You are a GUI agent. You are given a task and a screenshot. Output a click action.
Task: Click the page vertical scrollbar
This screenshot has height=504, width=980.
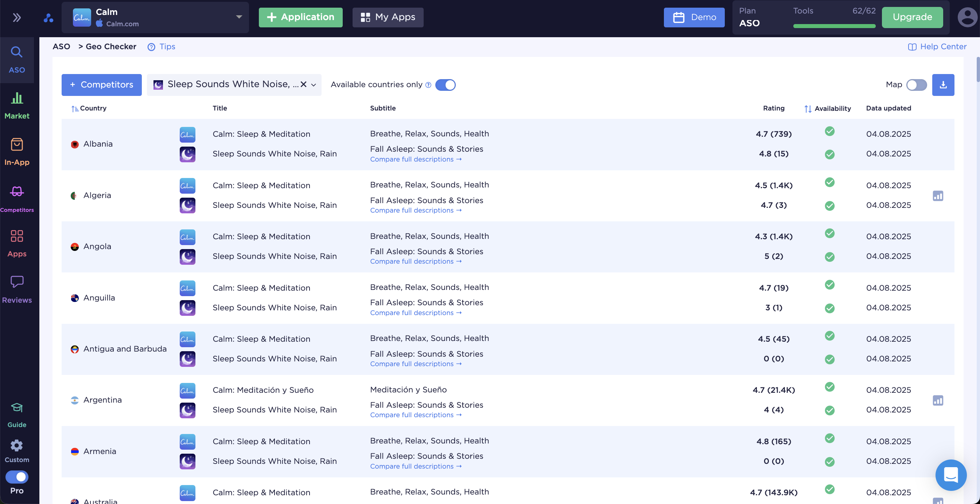pos(977,69)
